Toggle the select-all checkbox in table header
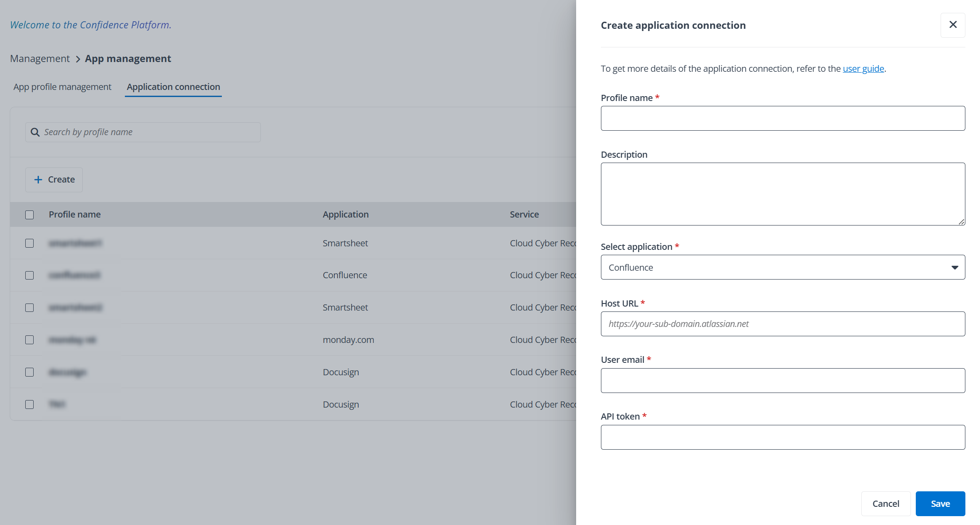The height and width of the screenshot is (525, 980). click(29, 214)
